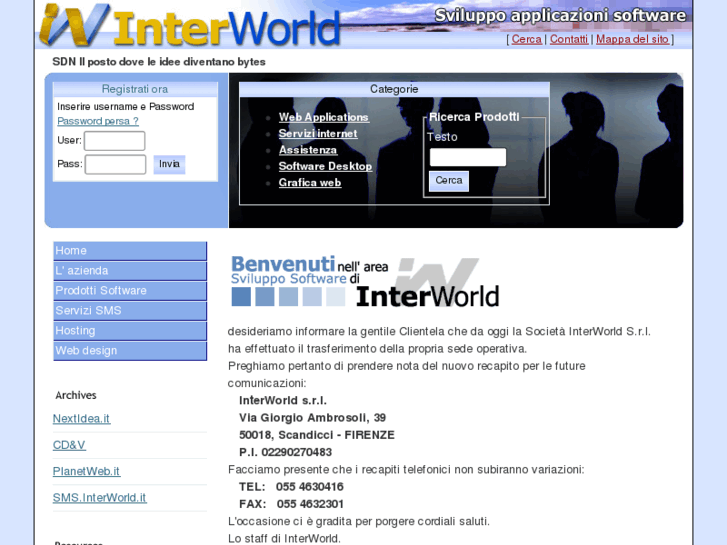
Task: Open Web Applications category
Action: (x=324, y=117)
